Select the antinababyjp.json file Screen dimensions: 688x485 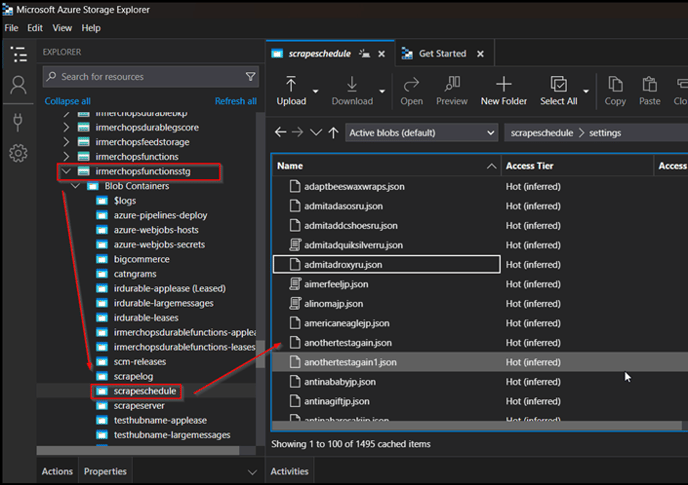click(x=340, y=382)
